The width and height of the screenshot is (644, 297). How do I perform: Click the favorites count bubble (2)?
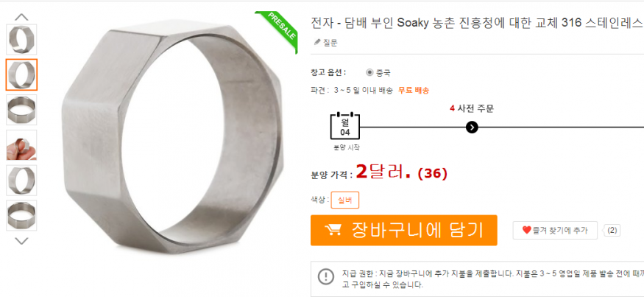click(612, 231)
